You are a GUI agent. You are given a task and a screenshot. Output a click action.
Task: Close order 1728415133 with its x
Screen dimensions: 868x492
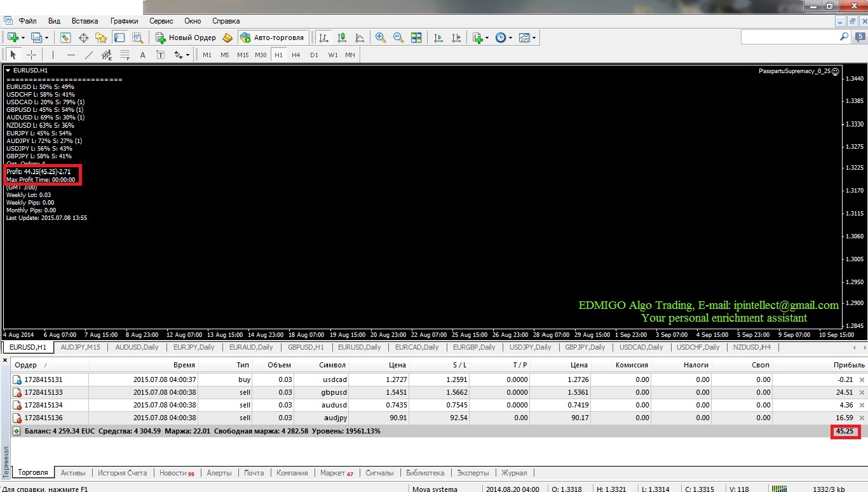pyautogui.click(x=862, y=392)
